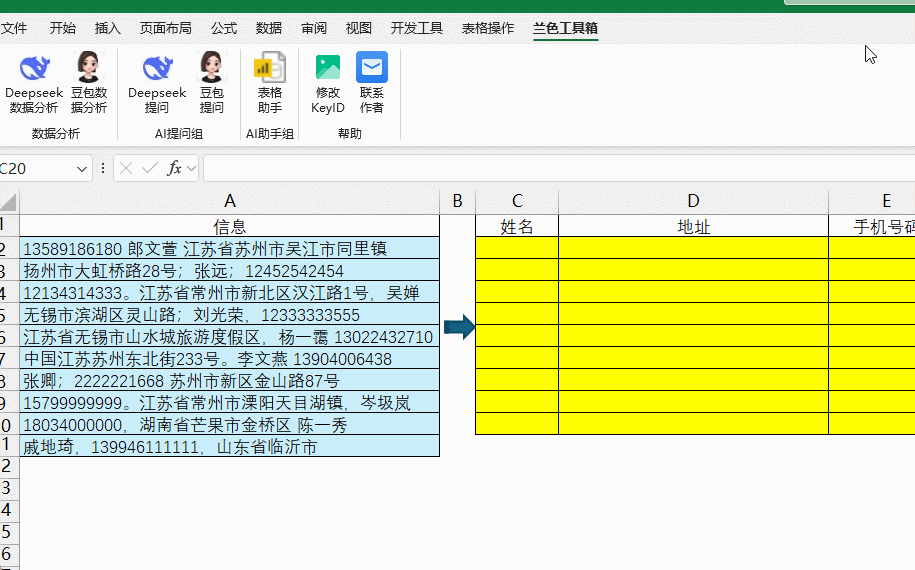Select the 兰色工具箱 tab
The image size is (915, 570).
(x=565, y=28)
